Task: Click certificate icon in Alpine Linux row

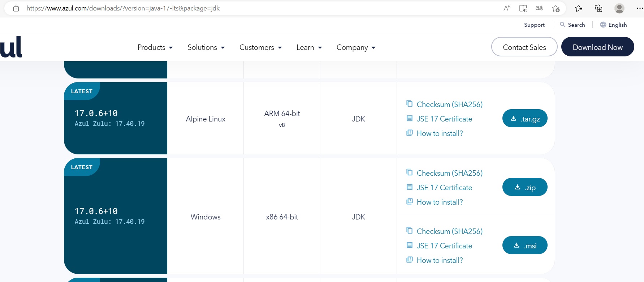Action: click(409, 118)
